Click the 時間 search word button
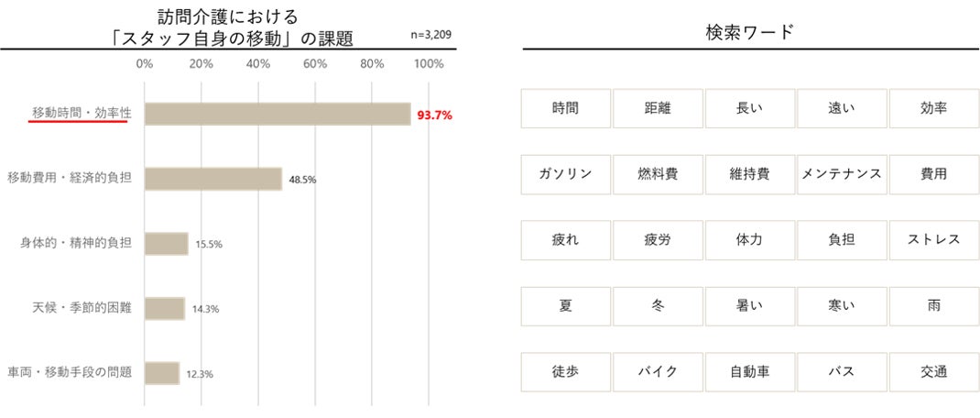 click(x=565, y=108)
